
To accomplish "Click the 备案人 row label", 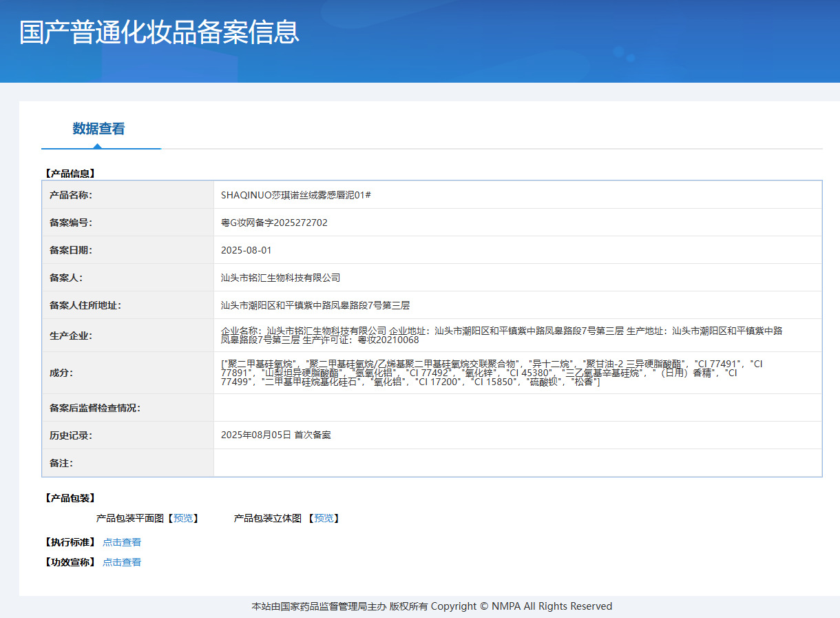I will click(x=66, y=278).
